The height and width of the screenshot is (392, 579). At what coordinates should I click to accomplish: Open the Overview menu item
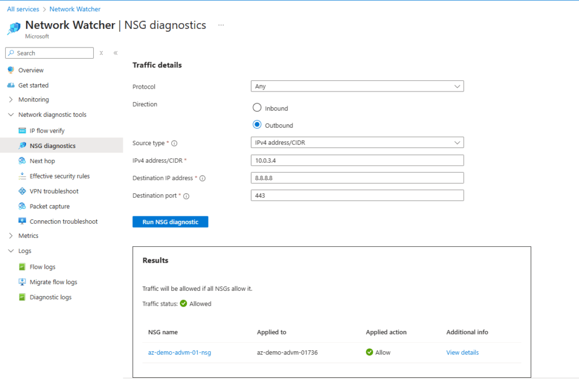click(x=31, y=70)
